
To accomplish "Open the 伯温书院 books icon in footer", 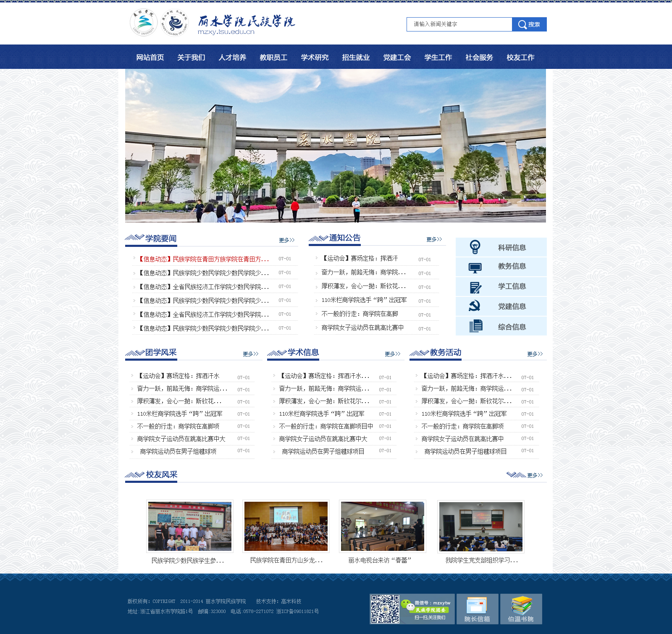I will click(x=521, y=608).
